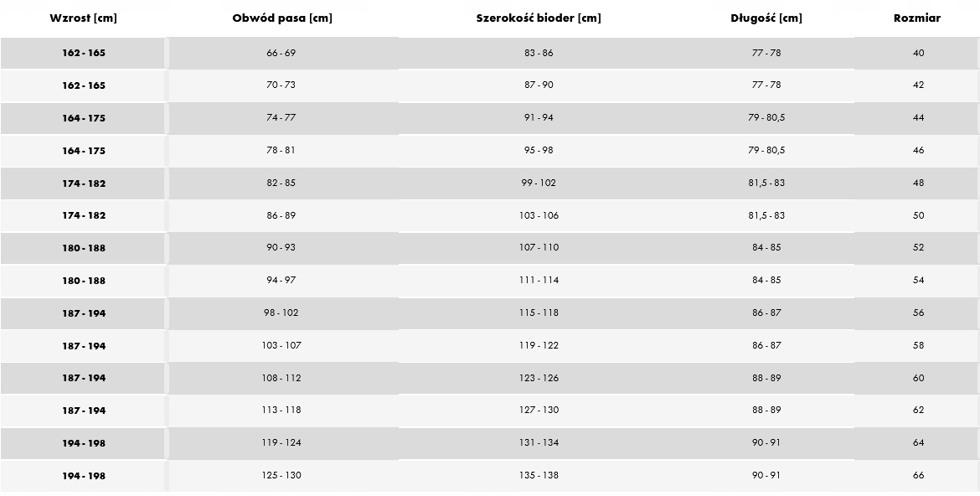This screenshot has height=496, width=980.
Task: Click the Wzrost [cm] column header
Action: pyautogui.click(x=84, y=18)
